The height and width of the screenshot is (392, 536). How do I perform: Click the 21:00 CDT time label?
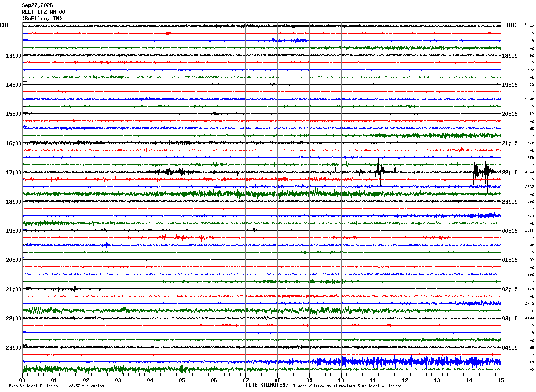pos(14,289)
